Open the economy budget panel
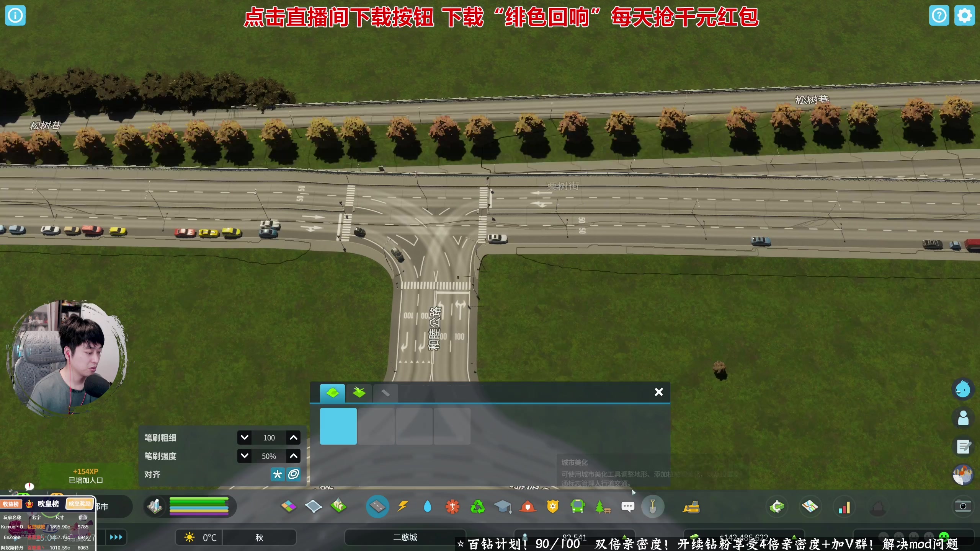This screenshot has height=551, width=980. 777,507
